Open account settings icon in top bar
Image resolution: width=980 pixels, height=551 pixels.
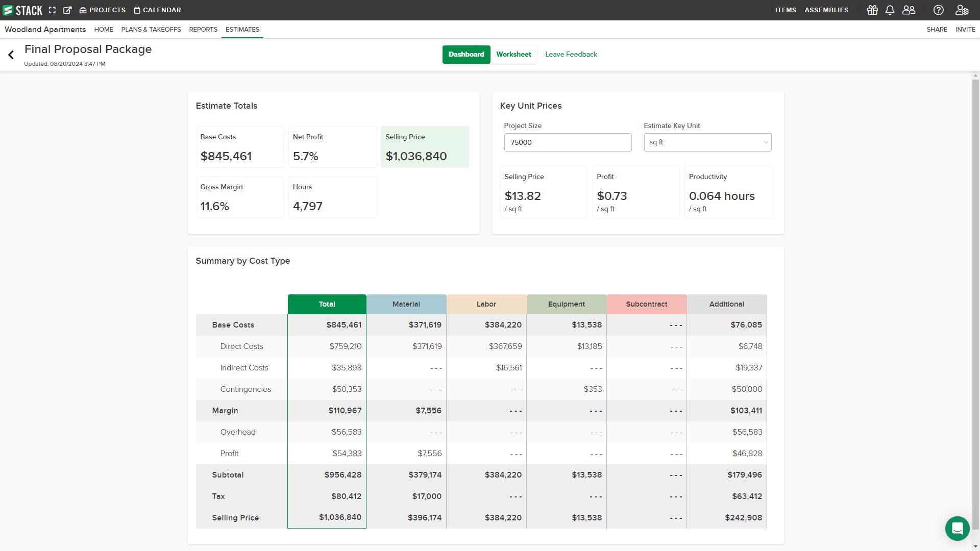point(962,10)
